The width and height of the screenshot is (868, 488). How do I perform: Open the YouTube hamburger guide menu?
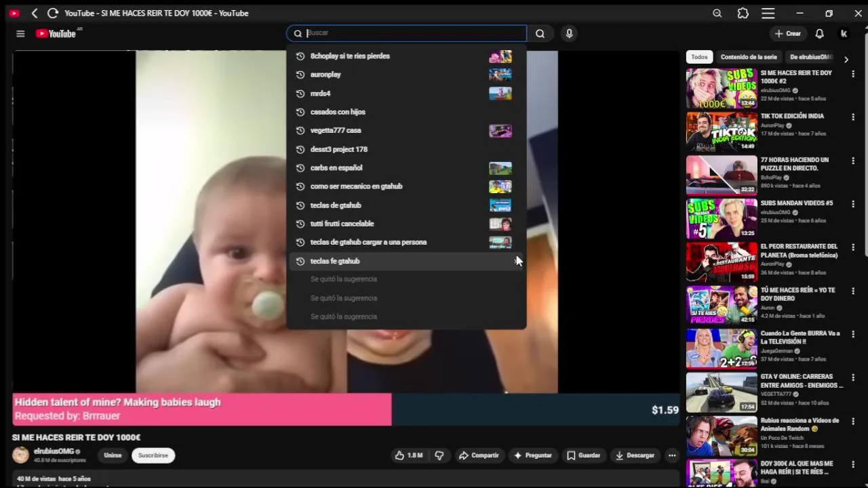pyautogui.click(x=20, y=33)
